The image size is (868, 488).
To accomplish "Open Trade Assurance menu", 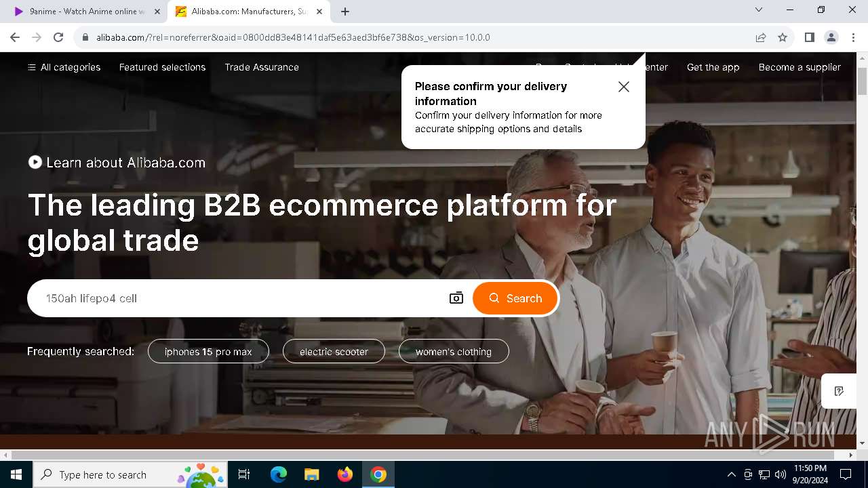I will coord(262,67).
